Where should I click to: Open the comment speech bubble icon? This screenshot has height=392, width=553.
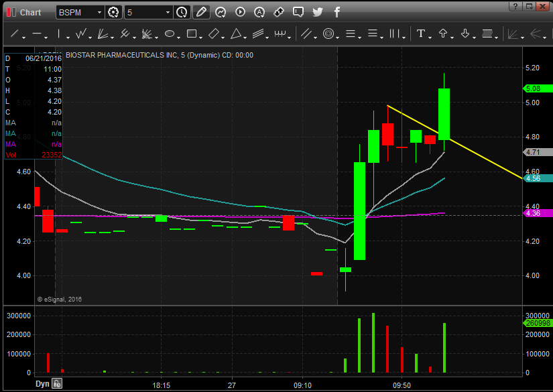click(298, 12)
